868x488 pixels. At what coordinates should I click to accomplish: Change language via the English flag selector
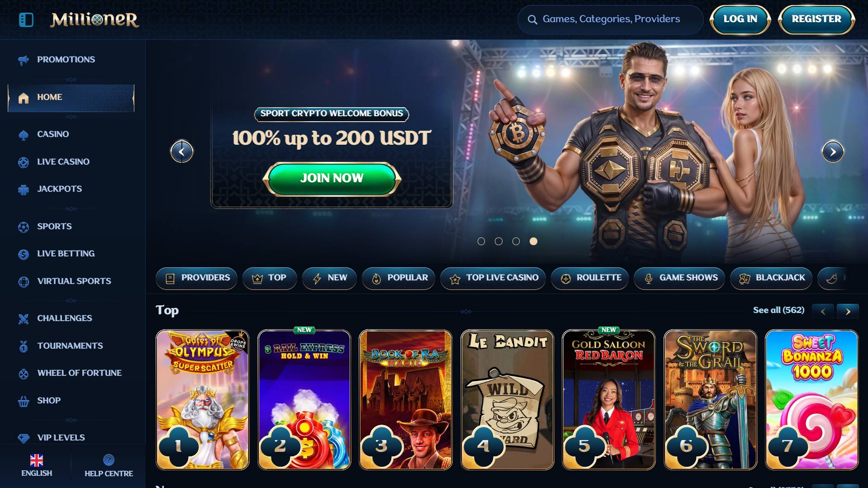click(x=36, y=465)
